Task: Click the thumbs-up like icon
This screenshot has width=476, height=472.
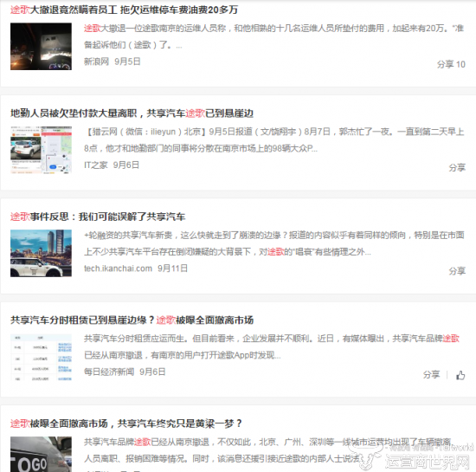Action: click(460, 375)
